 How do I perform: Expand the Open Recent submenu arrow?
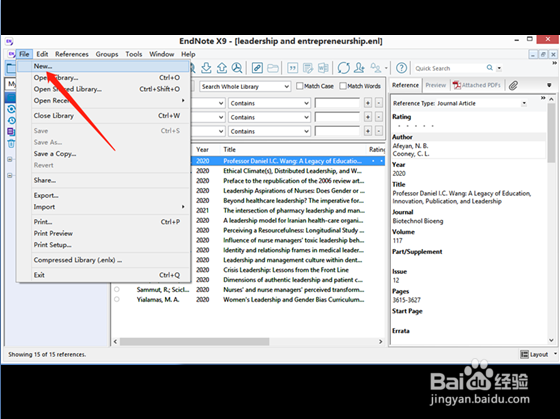point(183,100)
